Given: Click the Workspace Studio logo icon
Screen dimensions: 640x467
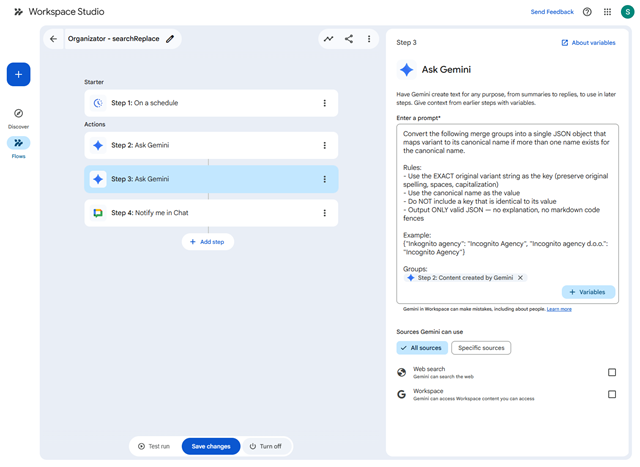Looking at the screenshot, I should pos(18,12).
